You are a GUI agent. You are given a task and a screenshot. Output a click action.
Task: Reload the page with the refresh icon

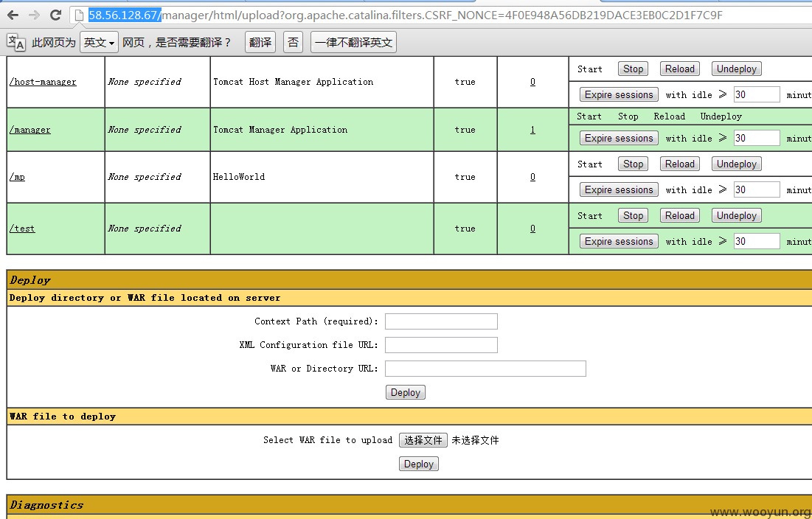[55, 15]
